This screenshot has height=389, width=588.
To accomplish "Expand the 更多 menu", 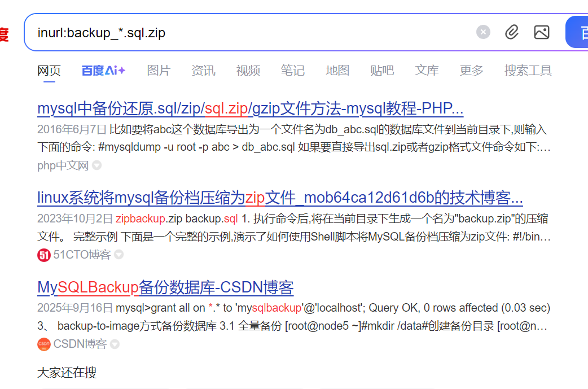I will (x=471, y=71).
